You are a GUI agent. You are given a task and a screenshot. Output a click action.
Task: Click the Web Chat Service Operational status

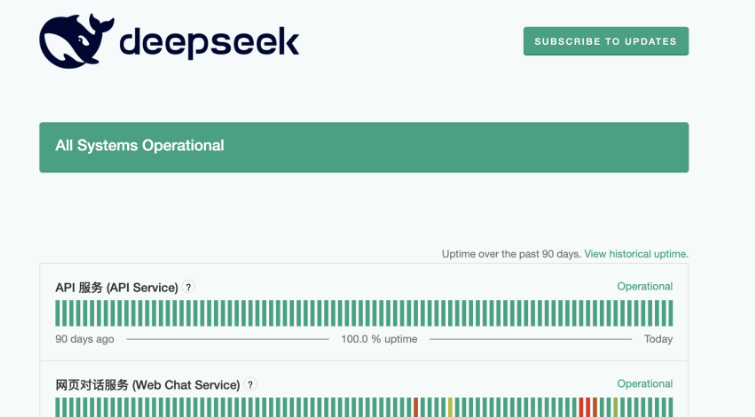[x=644, y=384]
